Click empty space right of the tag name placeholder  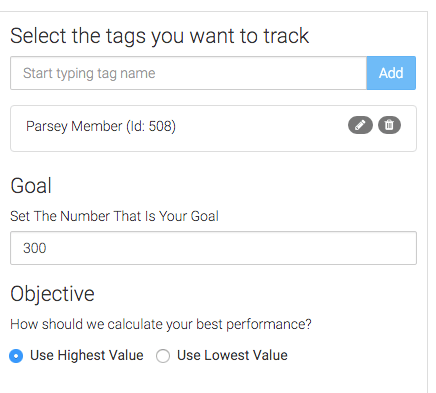[260, 73]
